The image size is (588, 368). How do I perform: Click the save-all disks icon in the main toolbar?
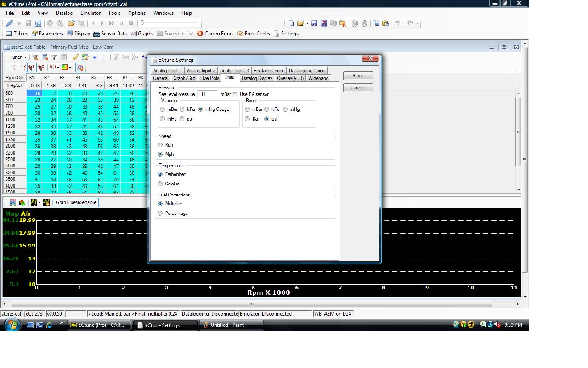coord(38,23)
